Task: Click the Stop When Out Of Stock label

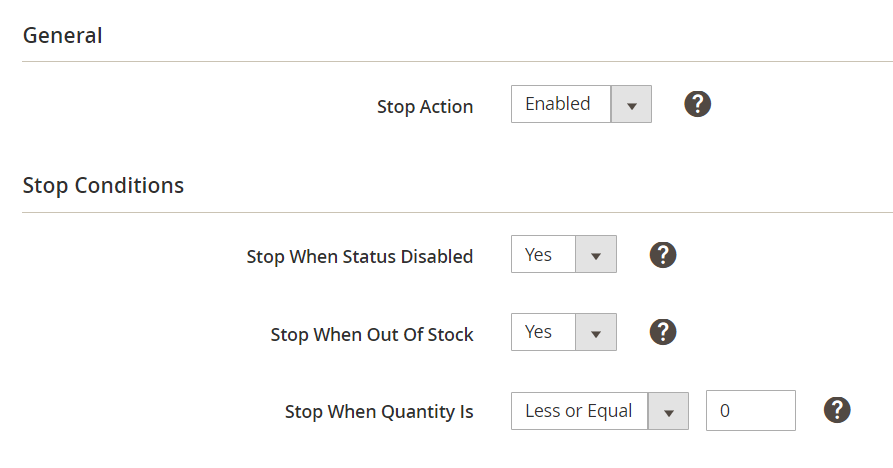Action: (372, 334)
